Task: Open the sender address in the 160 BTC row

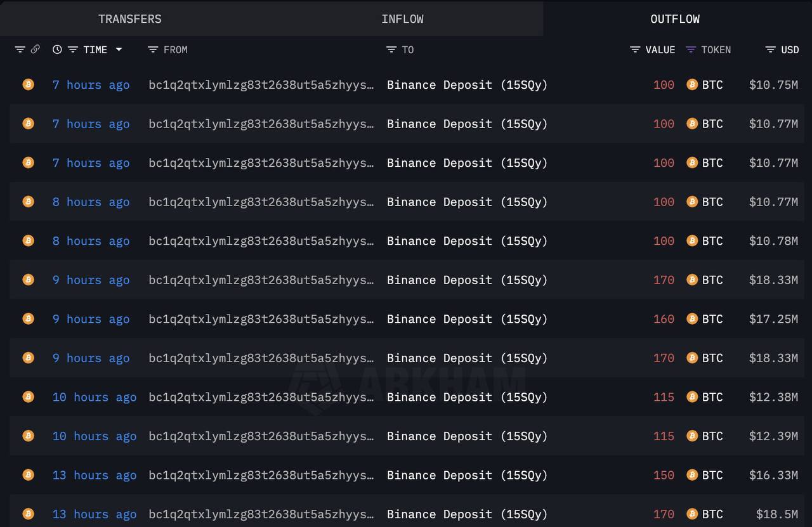Action: [261, 319]
